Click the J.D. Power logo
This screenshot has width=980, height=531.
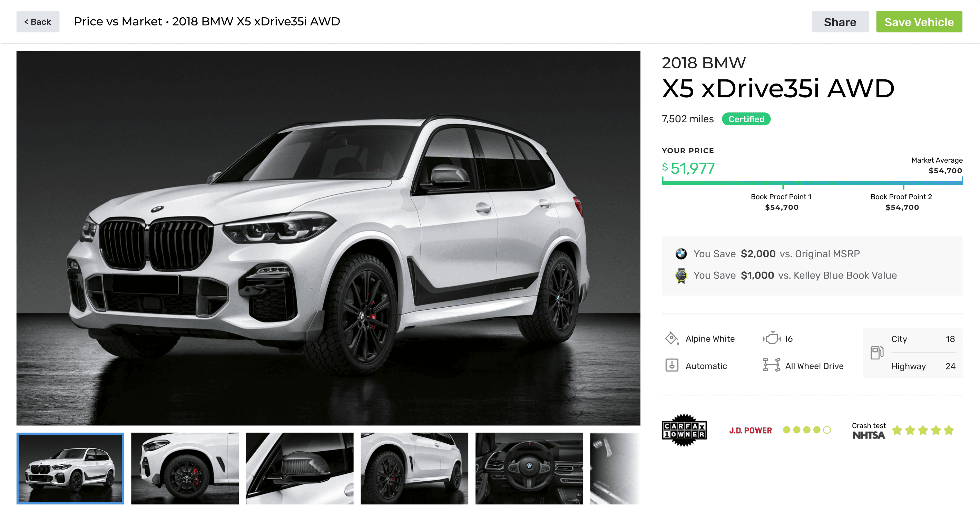coord(750,431)
